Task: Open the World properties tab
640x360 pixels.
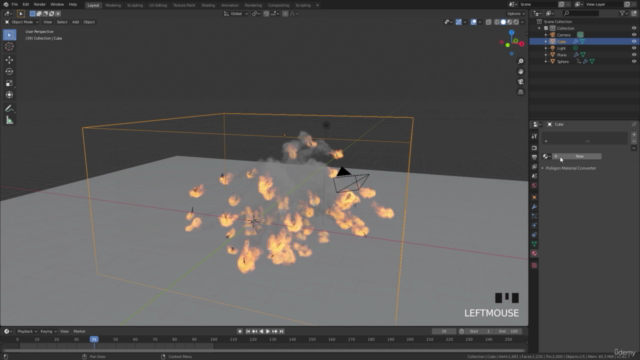Action: pyautogui.click(x=534, y=185)
